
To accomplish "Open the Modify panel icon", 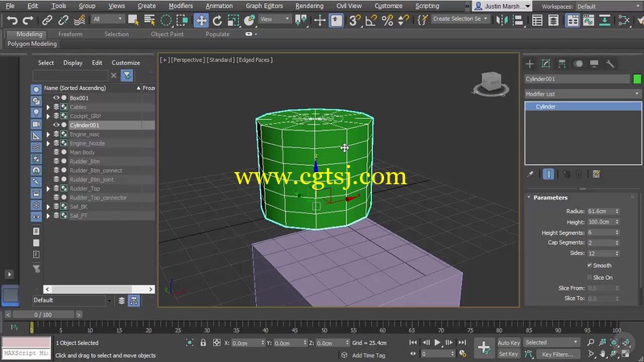I will (546, 64).
